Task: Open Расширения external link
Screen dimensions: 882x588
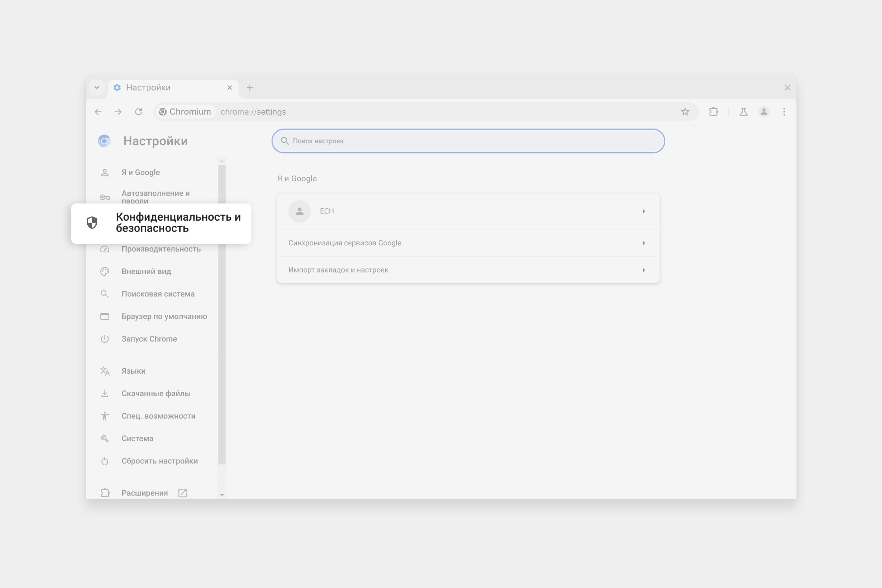Action: 145,493
